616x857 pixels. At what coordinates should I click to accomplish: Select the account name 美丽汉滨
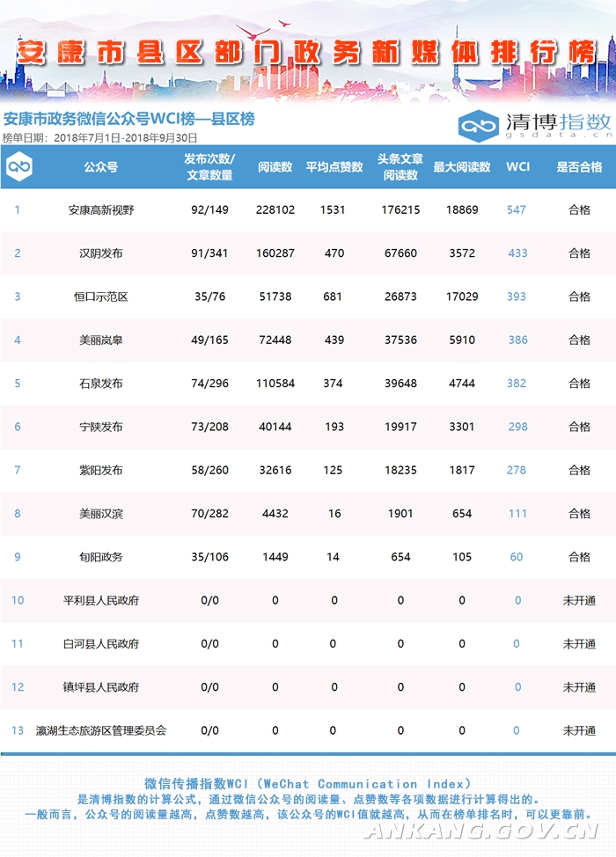tap(100, 514)
